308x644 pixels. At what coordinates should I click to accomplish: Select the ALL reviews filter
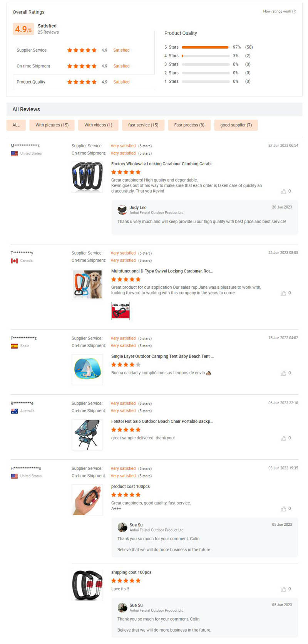(x=16, y=125)
